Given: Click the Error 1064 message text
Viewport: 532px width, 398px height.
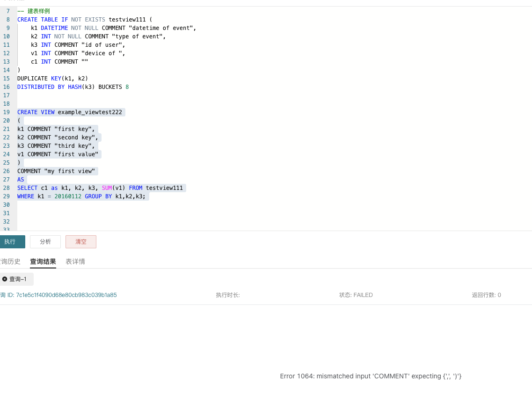Looking at the screenshot, I should pyautogui.click(x=371, y=376).
